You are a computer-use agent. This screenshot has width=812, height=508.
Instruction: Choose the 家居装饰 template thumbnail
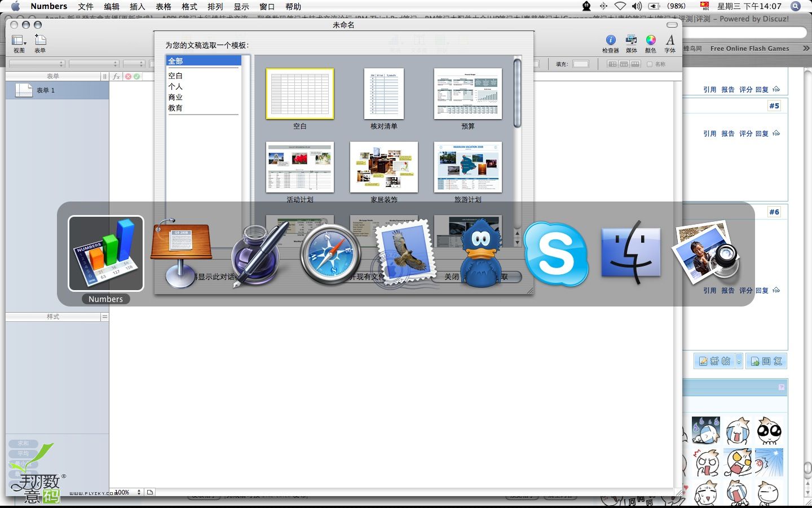(384, 167)
